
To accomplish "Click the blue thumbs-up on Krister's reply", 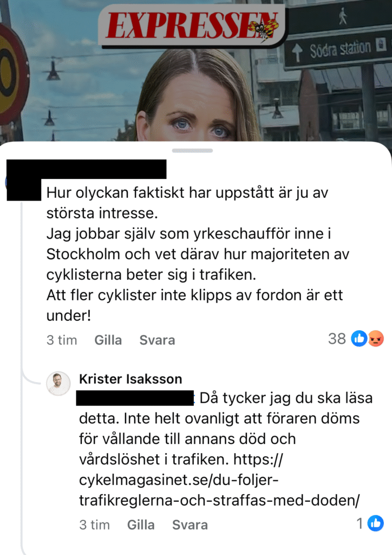I will pyautogui.click(x=375, y=523).
